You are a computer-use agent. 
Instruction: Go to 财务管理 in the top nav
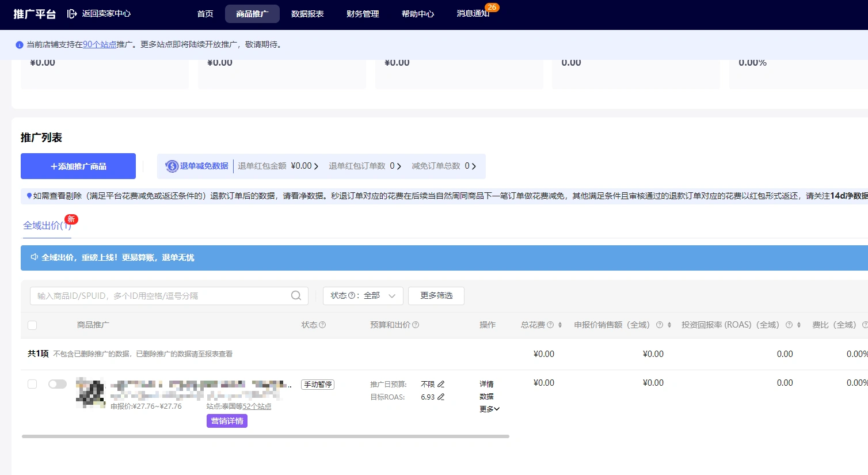tap(363, 14)
